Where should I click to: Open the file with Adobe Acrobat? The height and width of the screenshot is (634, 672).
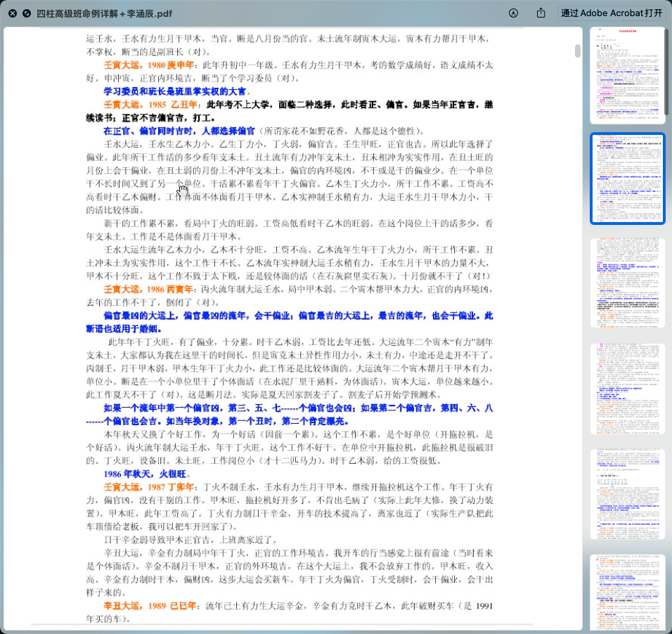[x=611, y=13]
